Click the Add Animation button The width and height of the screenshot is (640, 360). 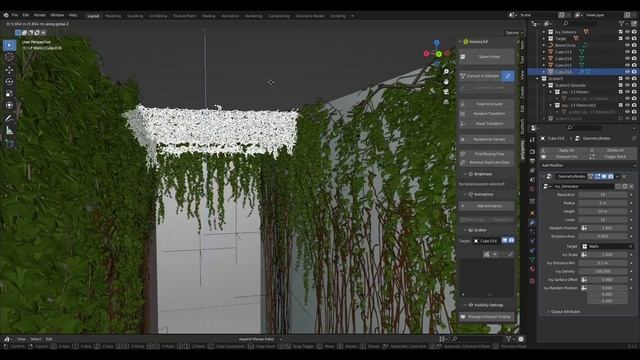click(487, 206)
